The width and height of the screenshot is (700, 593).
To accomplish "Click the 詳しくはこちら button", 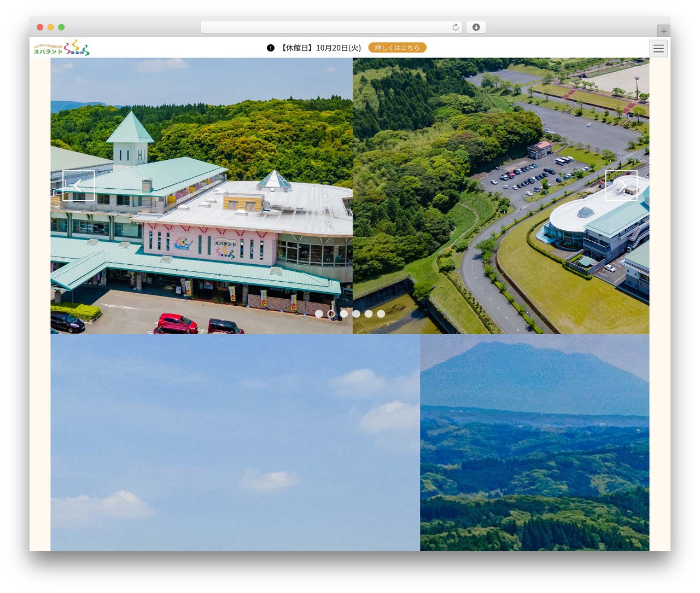I will click(x=397, y=48).
